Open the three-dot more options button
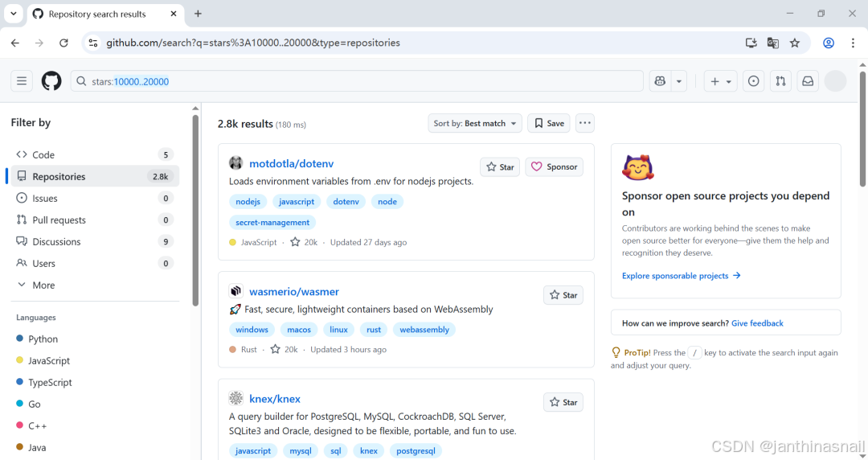This screenshot has height=460, width=868. pyautogui.click(x=584, y=123)
